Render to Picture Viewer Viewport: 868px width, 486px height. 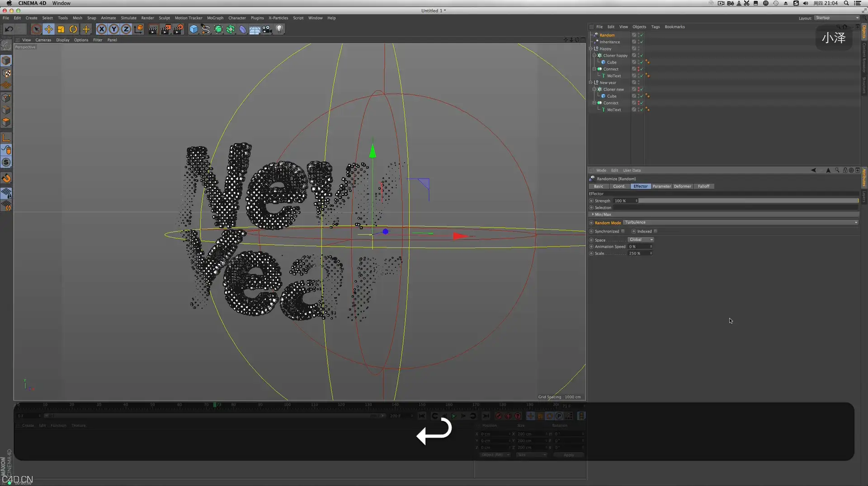click(x=165, y=29)
